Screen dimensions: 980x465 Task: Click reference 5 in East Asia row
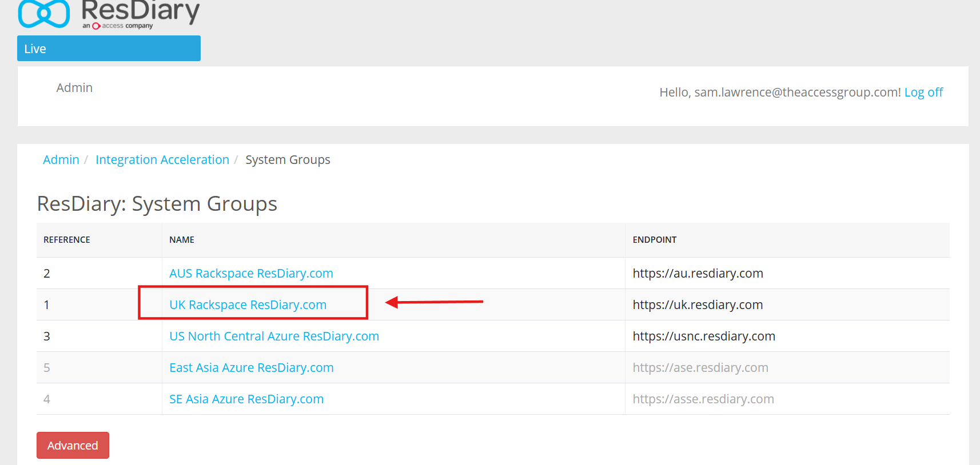pyautogui.click(x=47, y=368)
